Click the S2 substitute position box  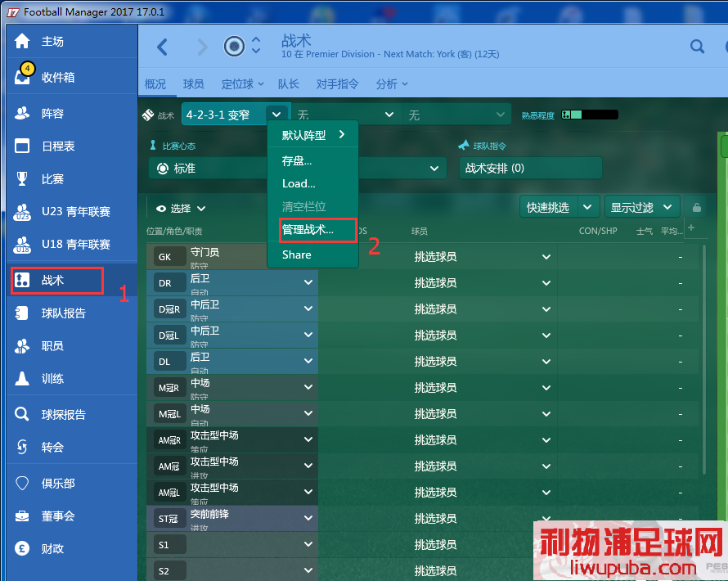(169, 571)
